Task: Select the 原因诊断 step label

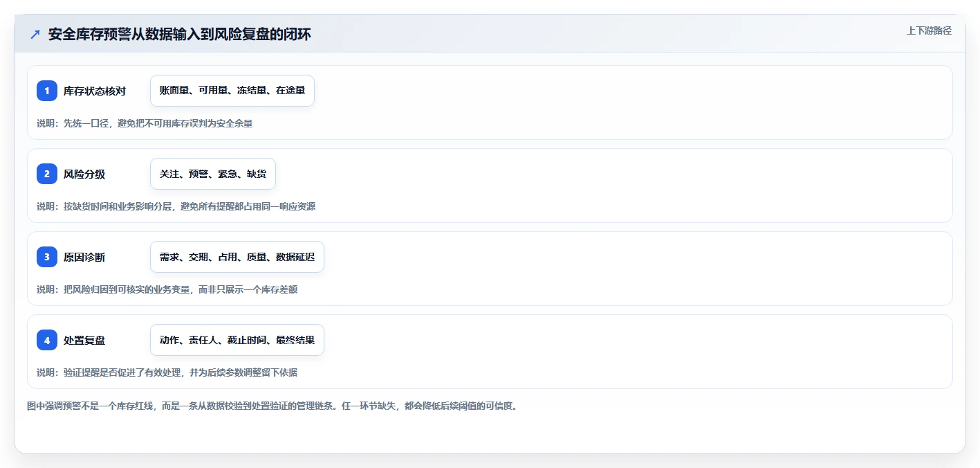Action: tap(84, 257)
